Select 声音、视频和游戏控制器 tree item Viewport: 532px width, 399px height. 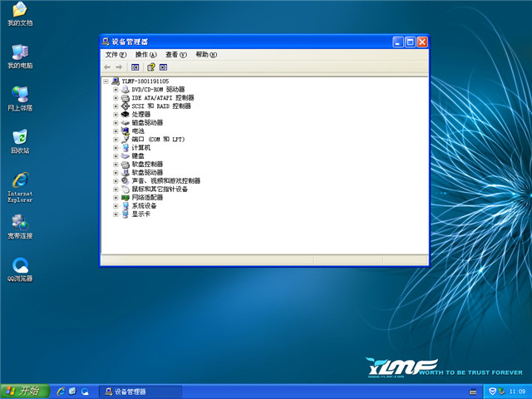pyautogui.click(x=165, y=181)
